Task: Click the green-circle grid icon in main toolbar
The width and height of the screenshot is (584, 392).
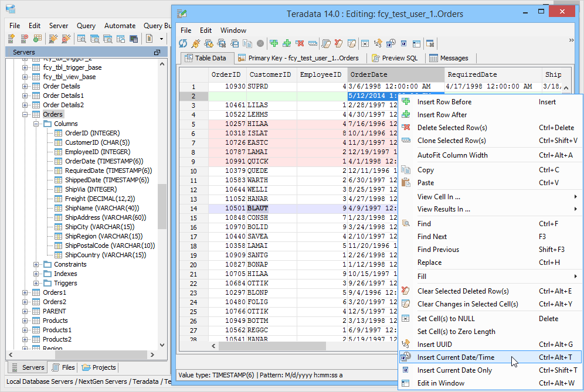Action: click(38, 38)
